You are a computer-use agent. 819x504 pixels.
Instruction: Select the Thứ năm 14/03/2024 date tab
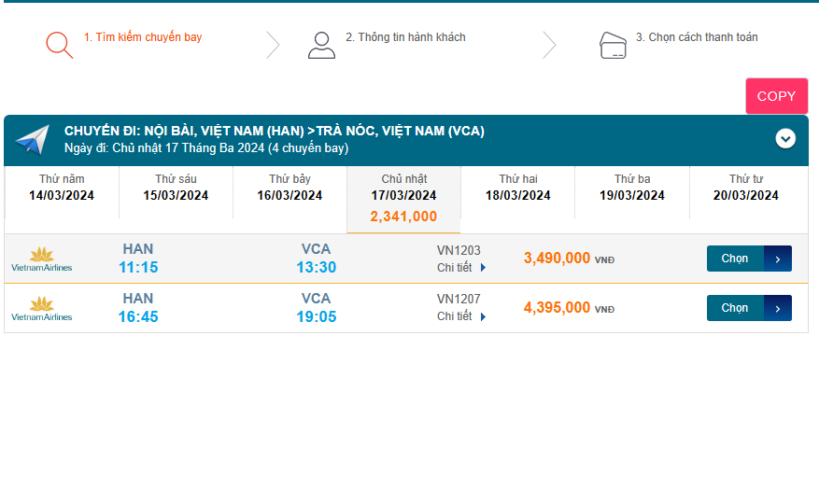point(62,188)
